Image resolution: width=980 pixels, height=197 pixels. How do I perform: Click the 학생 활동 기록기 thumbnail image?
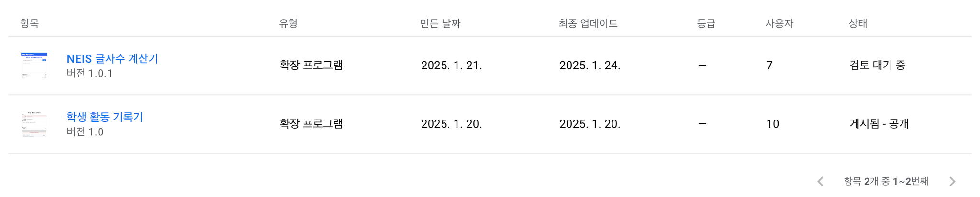point(34,124)
